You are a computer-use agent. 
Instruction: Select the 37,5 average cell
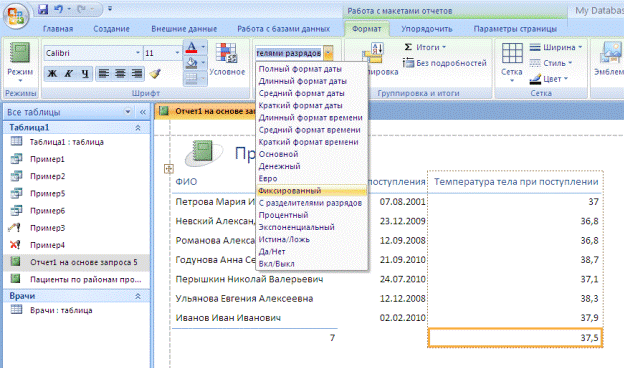pyautogui.click(x=515, y=338)
